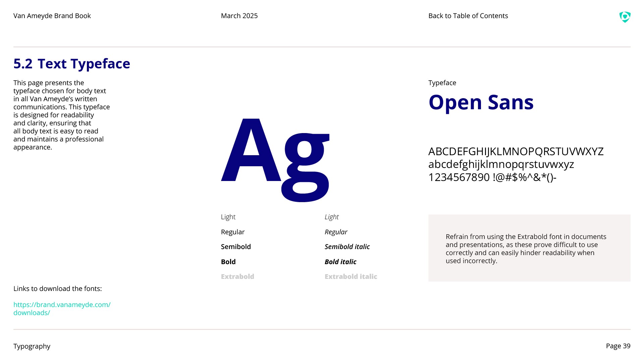Click the Van Ameyde Brand Book header text
The width and height of the screenshot is (644, 362).
point(52,16)
